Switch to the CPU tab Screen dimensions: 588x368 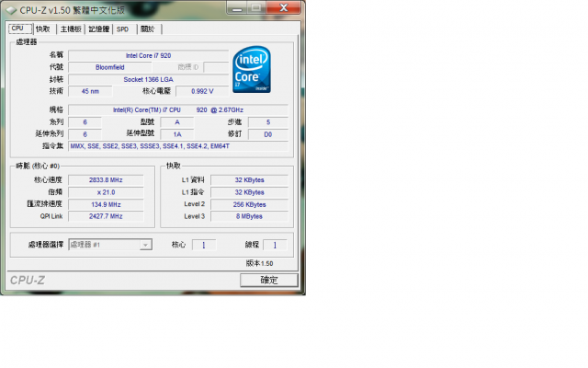tap(20, 29)
